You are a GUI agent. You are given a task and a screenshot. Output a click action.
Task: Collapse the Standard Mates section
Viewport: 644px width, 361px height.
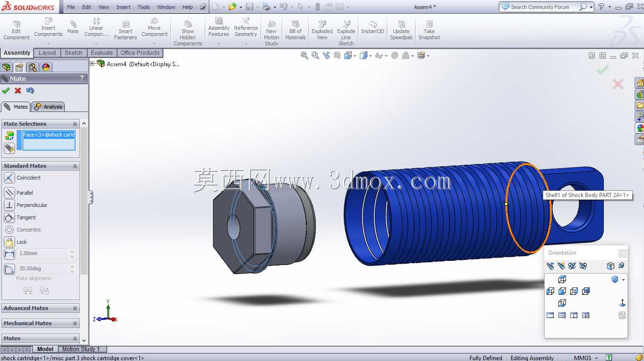(x=75, y=166)
